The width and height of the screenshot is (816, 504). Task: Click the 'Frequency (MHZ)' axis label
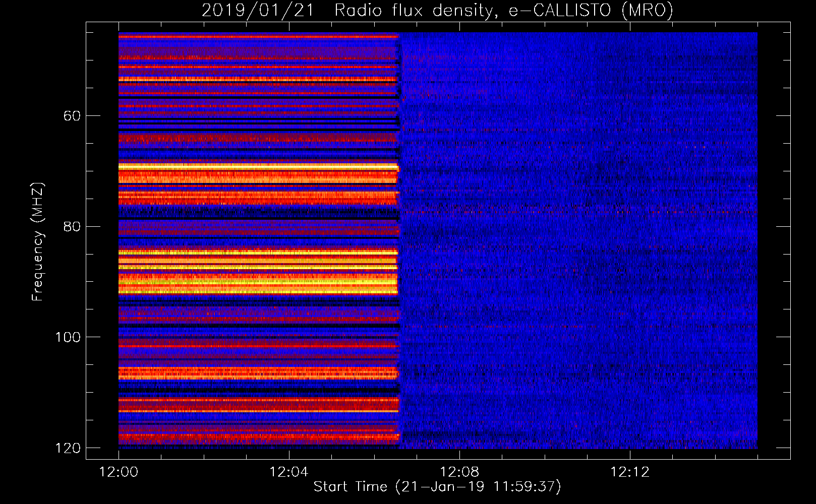pyautogui.click(x=38, y=242)
